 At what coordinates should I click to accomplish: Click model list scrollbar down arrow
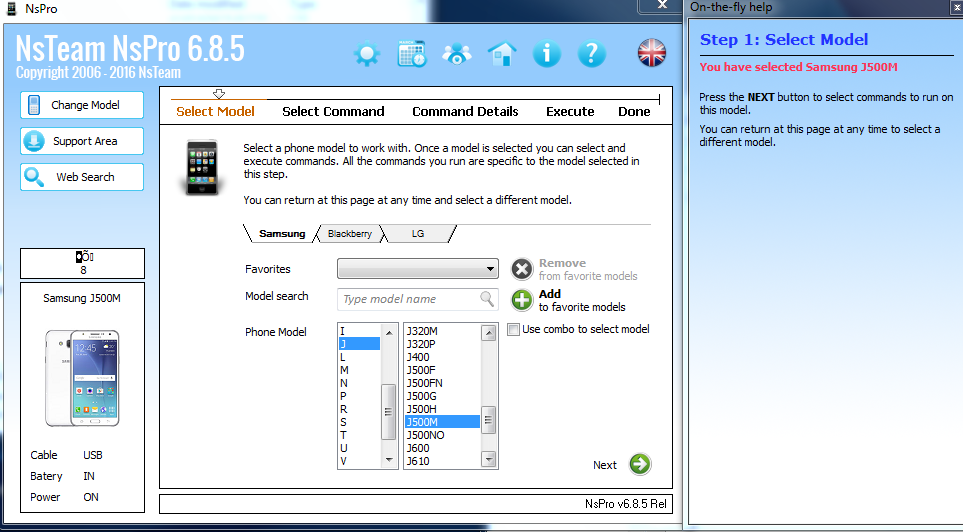click(x=489, y=459)
